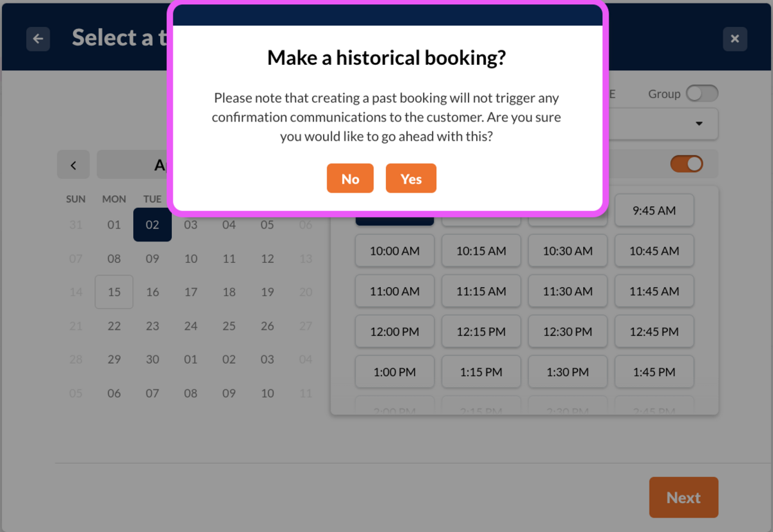773x532 pixels.
Task: Choose the 1:15 PM time slot
Action: click(x=481, y=372)
